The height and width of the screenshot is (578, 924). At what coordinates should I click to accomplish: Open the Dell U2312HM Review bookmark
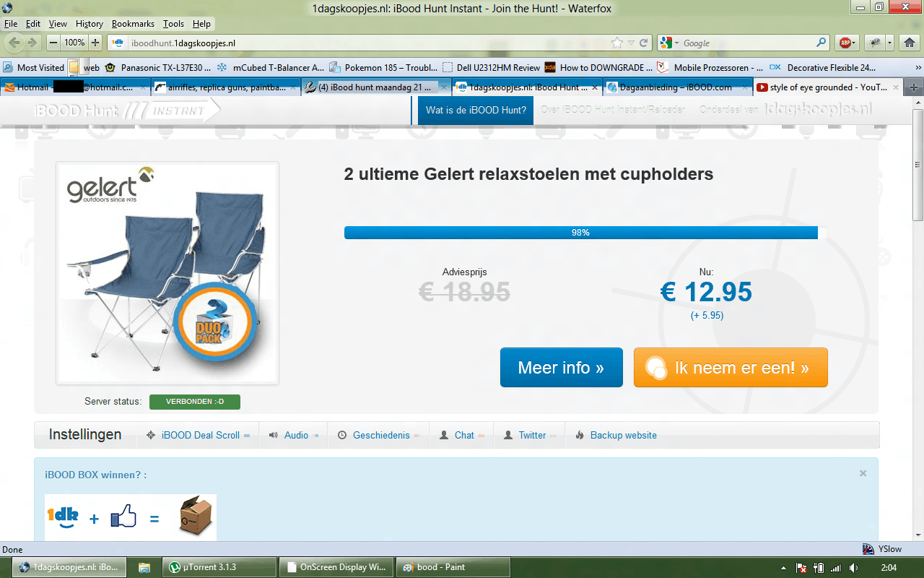pyautogui.click(x=491, y=67)
